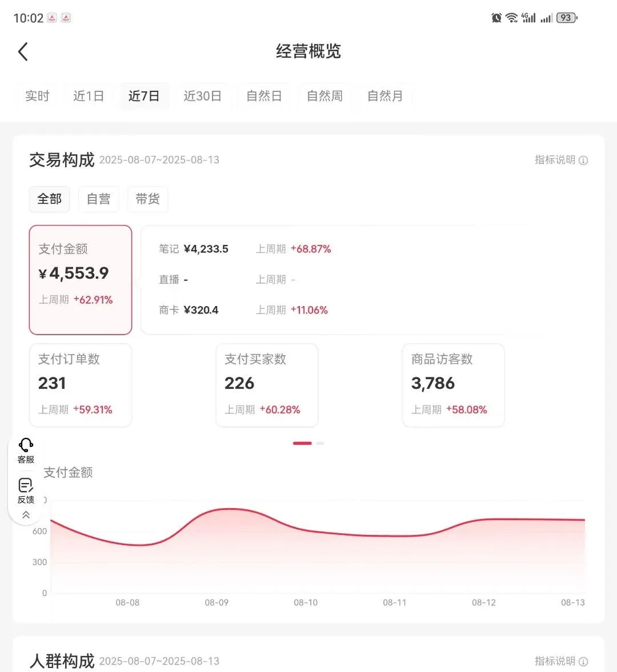Tap the 4G signal icon

[528, 17]
